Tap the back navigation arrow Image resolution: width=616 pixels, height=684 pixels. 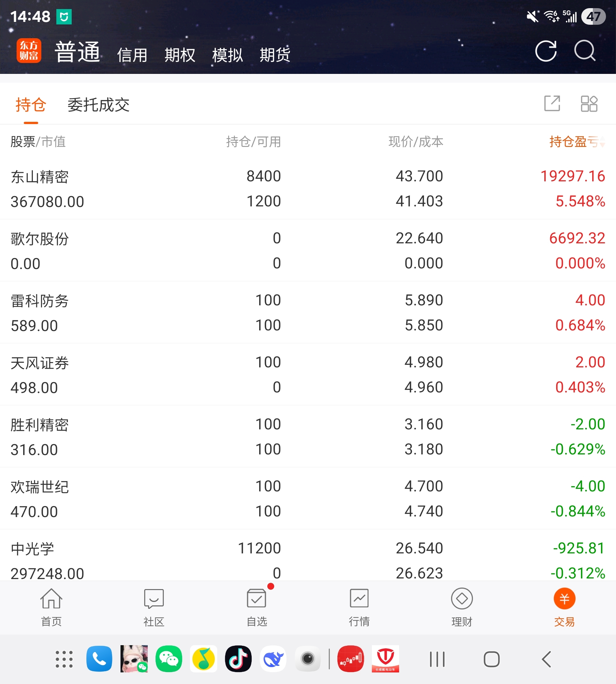click(x=546, y=659)
